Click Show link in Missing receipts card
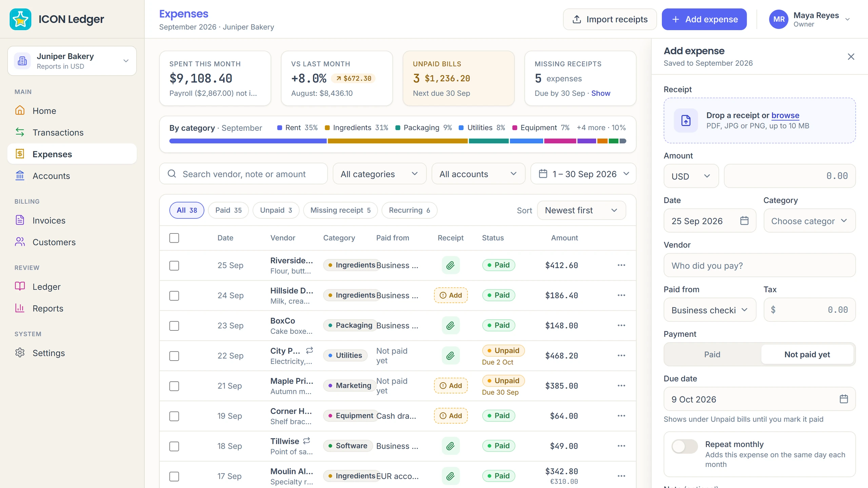Screen dimensions: 868x488 pyautogui.click(x=600, y=93)
